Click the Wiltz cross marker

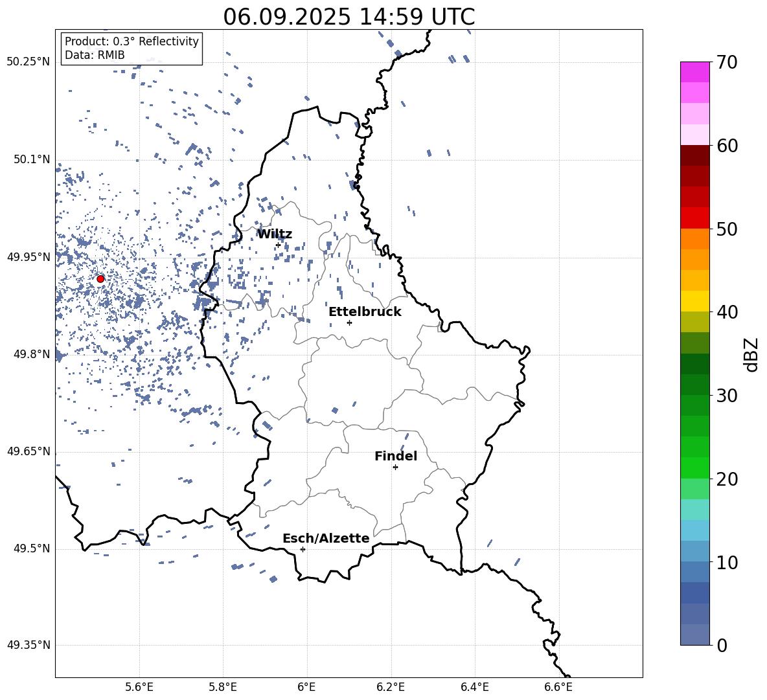[x=278, y=245]
